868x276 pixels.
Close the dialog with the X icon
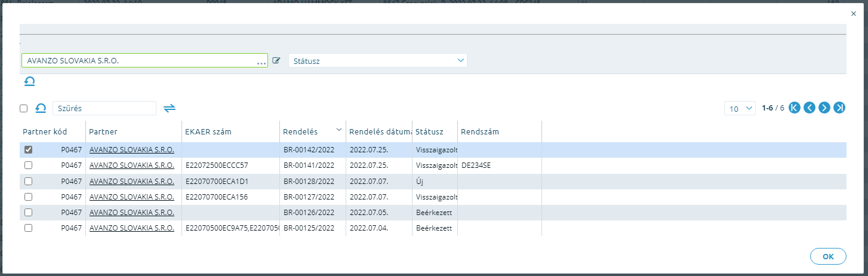pyautogui.click(x=852, y=13)
